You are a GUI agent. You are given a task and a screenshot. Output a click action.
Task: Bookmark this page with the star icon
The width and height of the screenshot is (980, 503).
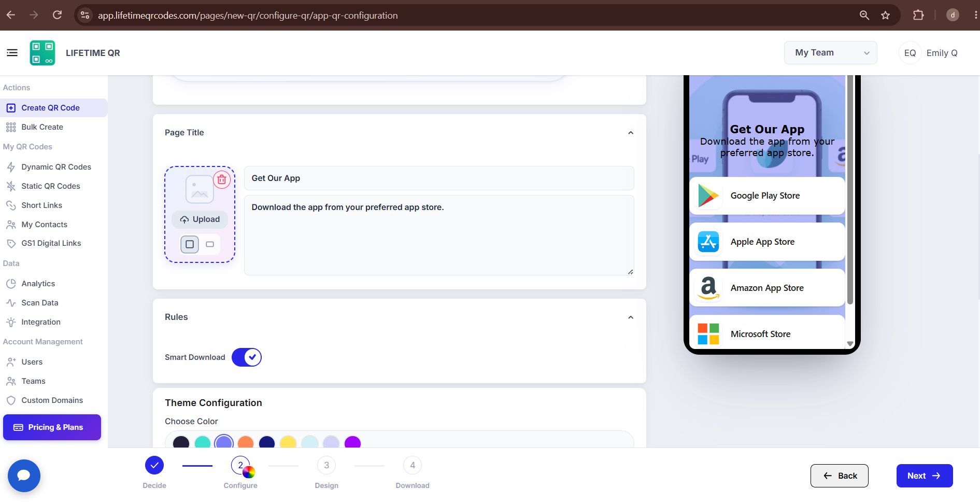coord(886,15)
